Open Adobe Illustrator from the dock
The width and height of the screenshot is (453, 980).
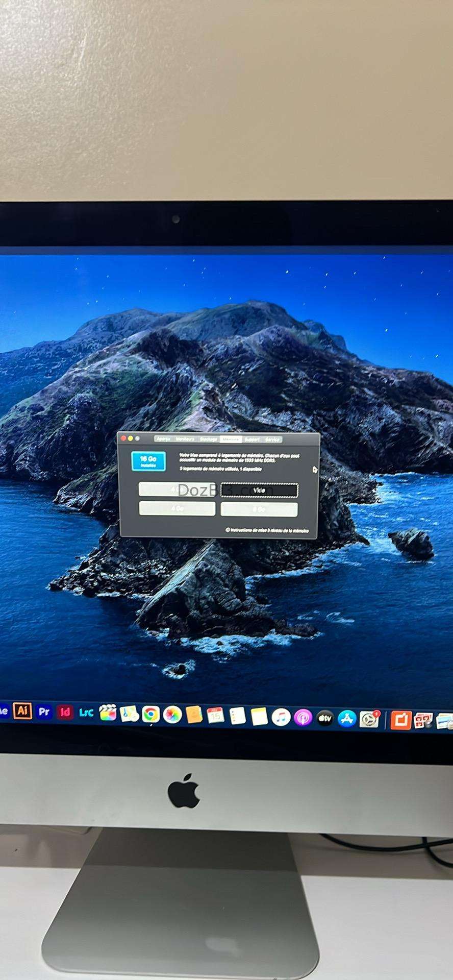click(x=22, y=710)
